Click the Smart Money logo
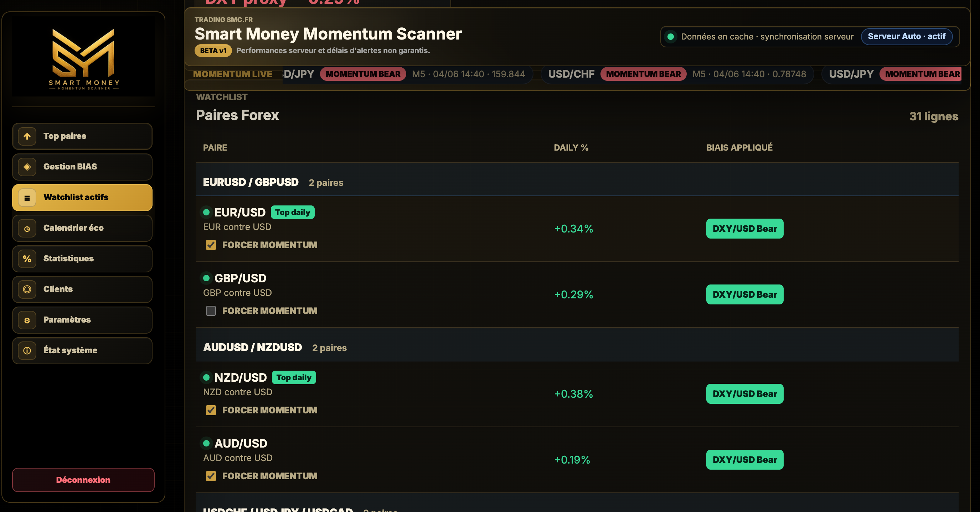The height and width of the screenshot is (512, 980). pos(83,58)
